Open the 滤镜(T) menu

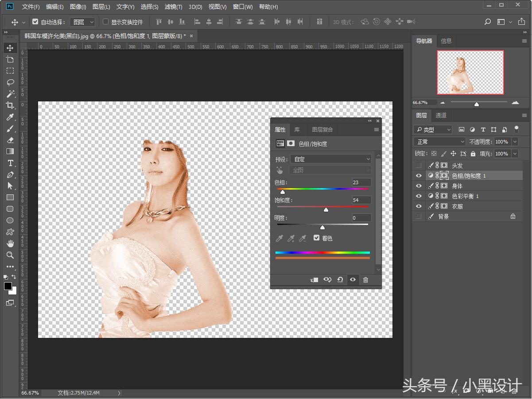173,7
